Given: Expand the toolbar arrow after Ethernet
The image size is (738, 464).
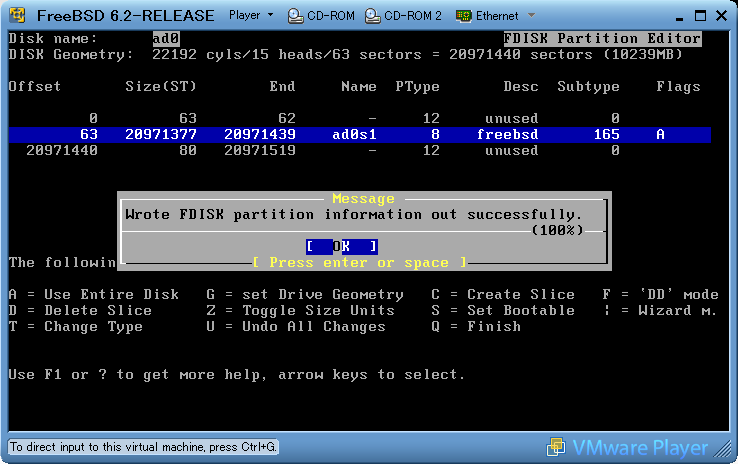Looking at the screenshot, I should coord(531,16).
